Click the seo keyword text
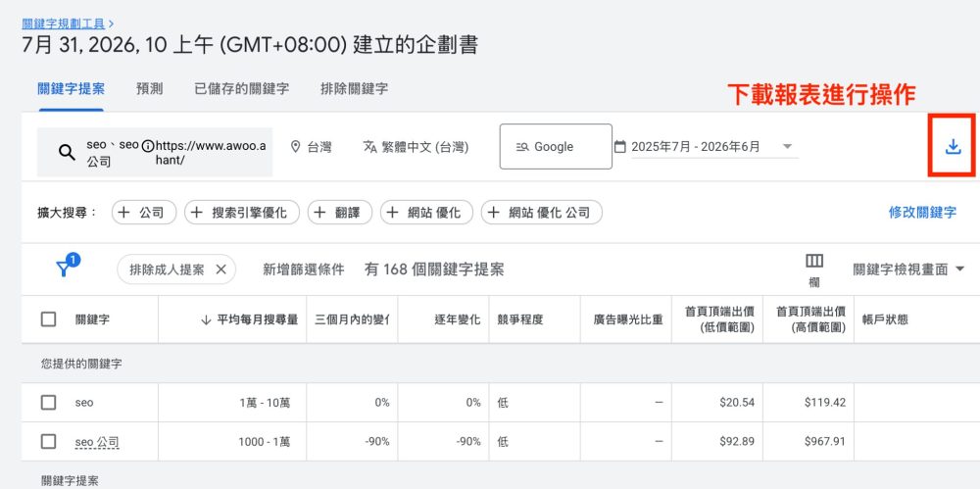Image resolution: width=980 pixels, height=489 pixels. tap(83, 403)
